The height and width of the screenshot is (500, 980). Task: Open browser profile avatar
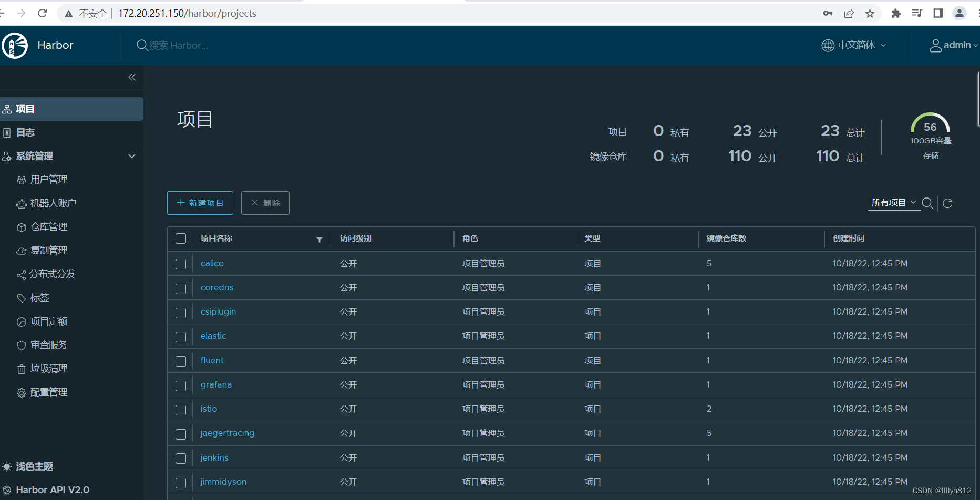[x=960, y=13]
